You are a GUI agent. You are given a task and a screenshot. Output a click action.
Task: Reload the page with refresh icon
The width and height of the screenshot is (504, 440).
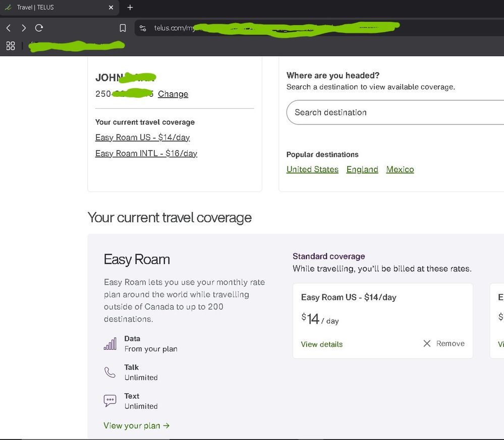click(39, 28)
